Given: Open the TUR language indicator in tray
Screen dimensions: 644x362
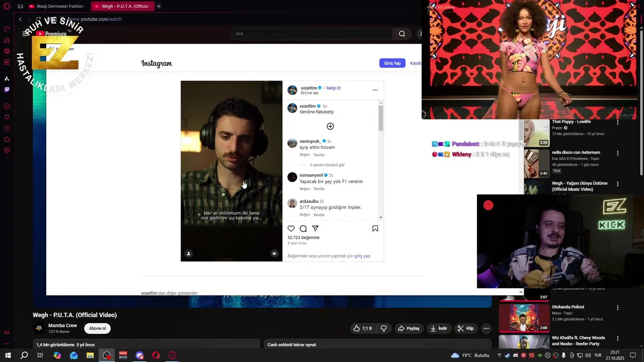Looking at the screenshot, I should [x=598, y=355].
